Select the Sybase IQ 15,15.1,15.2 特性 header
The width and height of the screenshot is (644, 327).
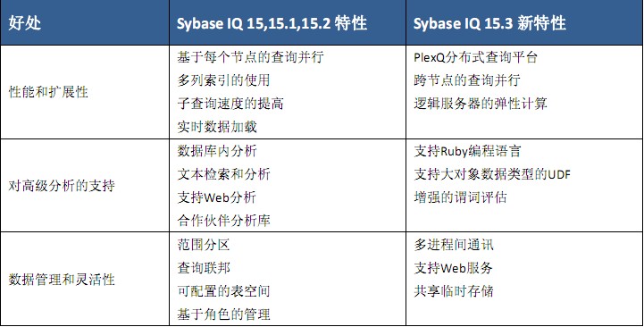[272, 23]
